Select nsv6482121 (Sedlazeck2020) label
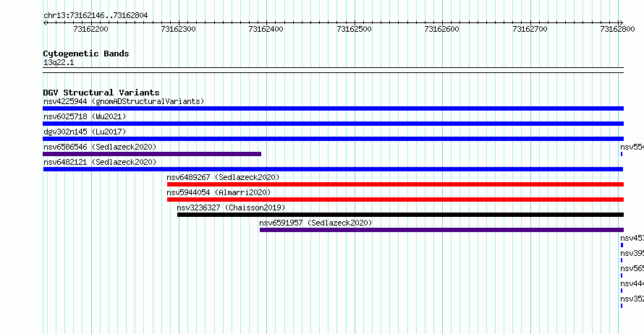 coord(100,162)
